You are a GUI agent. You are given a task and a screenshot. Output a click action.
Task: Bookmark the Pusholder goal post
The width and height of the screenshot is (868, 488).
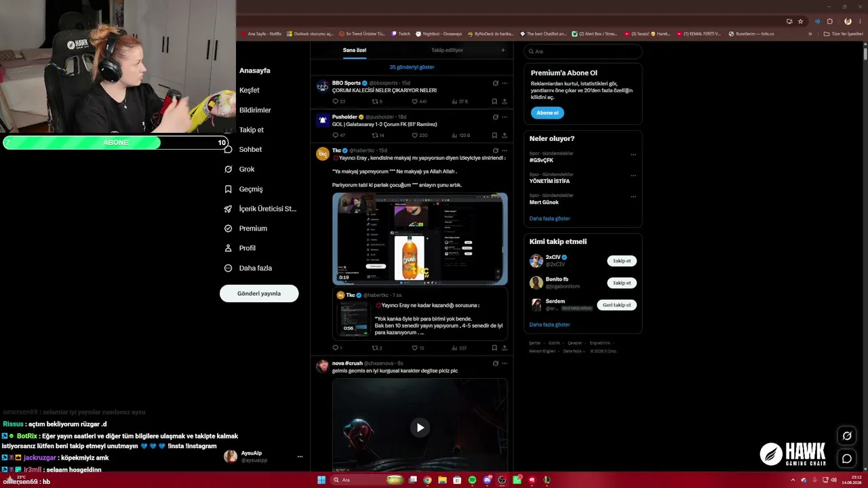point(494,136)
